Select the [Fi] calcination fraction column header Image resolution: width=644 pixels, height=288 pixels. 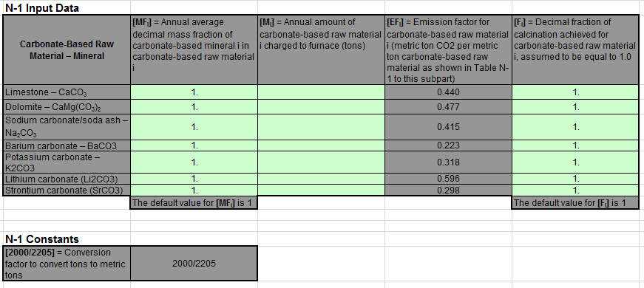pyautogui.click(x=575, y=50)
